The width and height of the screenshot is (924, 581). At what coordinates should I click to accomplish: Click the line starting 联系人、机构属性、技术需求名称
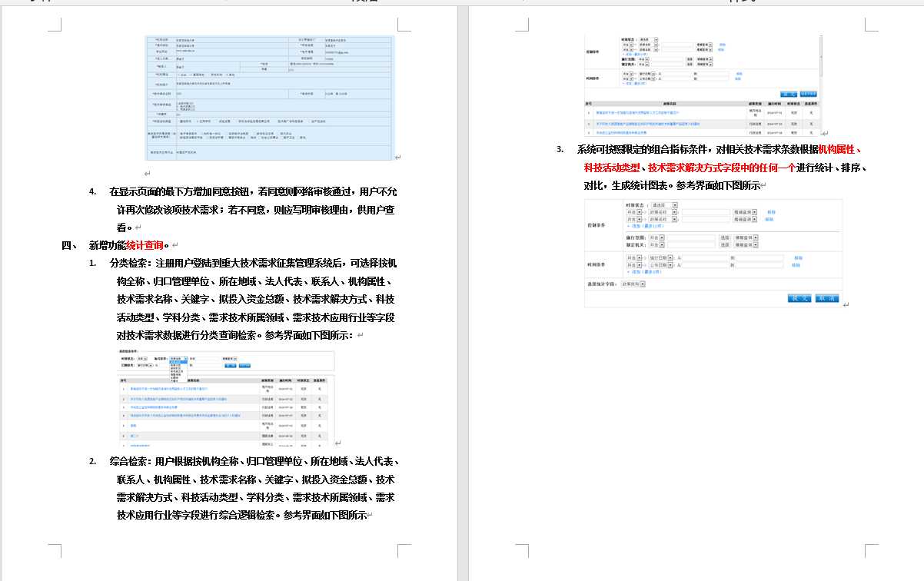[257, 480]
